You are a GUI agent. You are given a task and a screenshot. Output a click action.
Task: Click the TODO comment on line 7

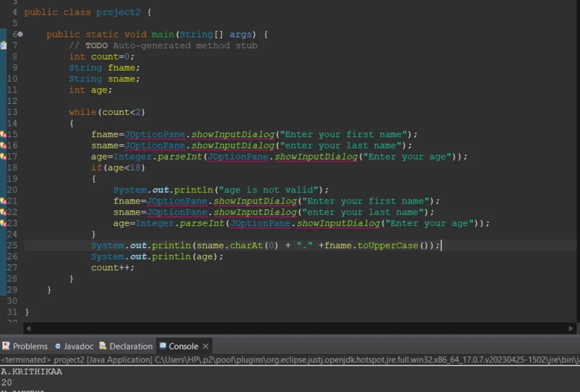pyautogui.click(x=163, y=45)
